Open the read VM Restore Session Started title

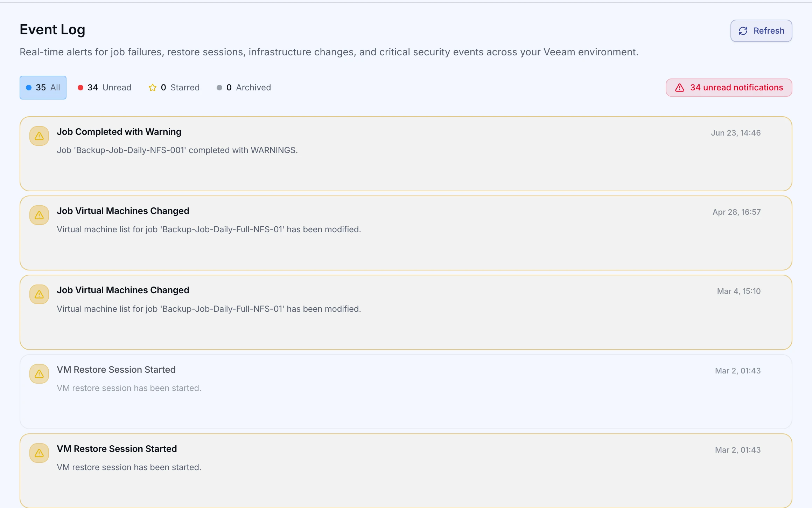click(x=116, y=370)
